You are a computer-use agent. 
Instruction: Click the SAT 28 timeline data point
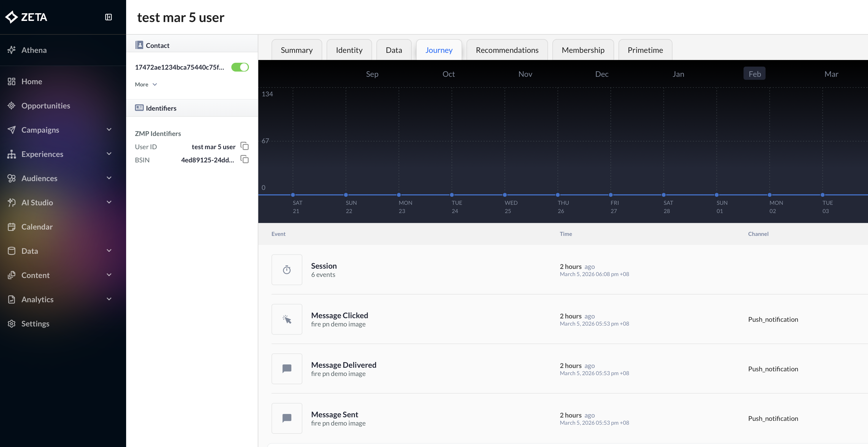click(x=663, y=195)
